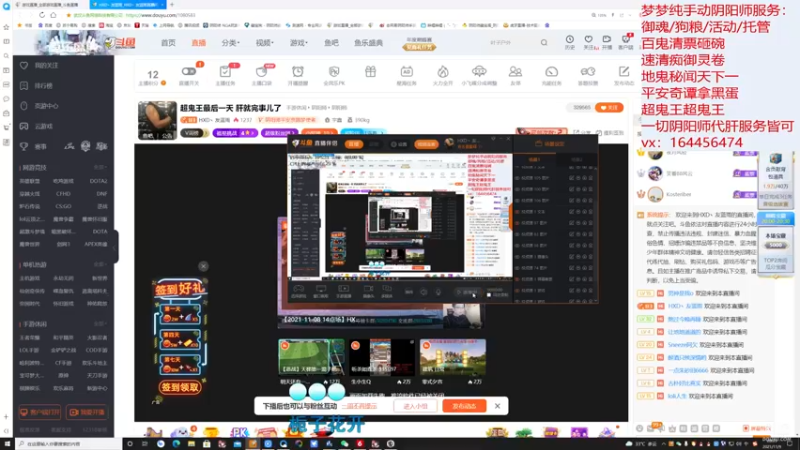Click the browser reload button
800x450 pixels.
[42, 15]
